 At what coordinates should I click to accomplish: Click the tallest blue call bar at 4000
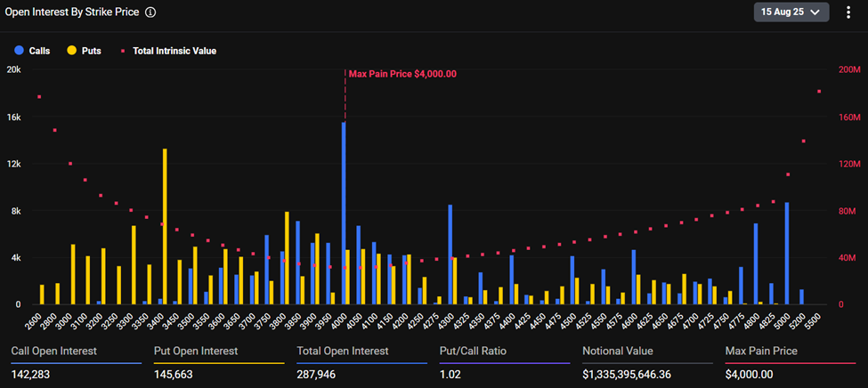[344, 214]
